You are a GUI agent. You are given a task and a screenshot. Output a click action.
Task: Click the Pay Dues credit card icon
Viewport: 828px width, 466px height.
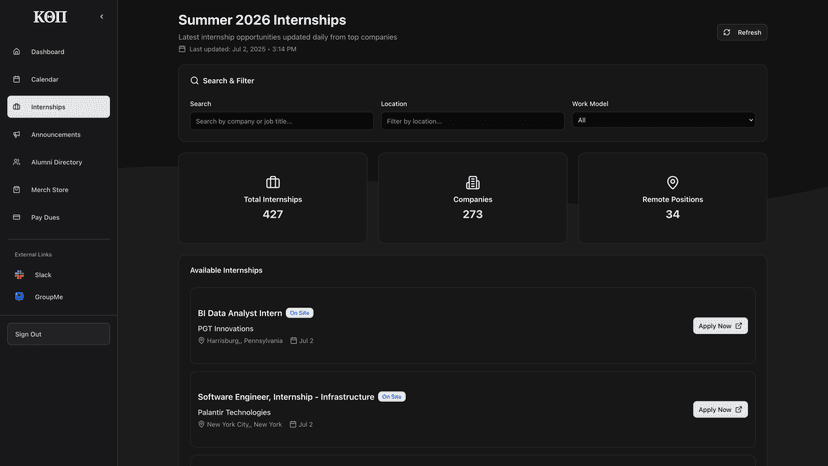point(16,217)
